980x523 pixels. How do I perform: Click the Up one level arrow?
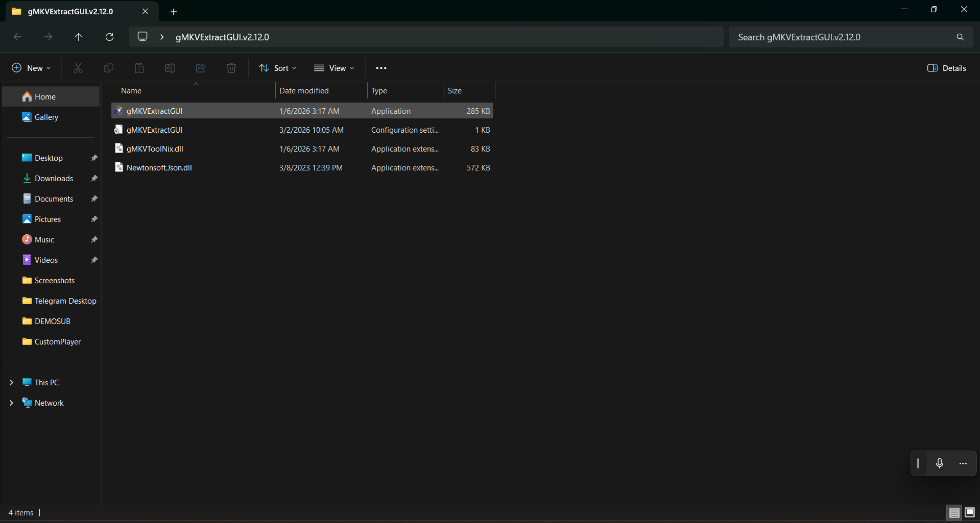[78, 37]
